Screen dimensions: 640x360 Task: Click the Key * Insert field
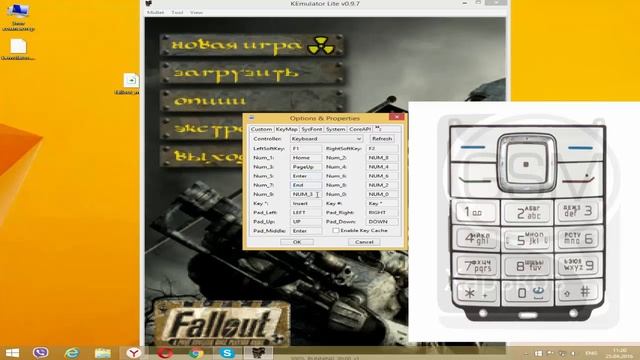click(306, 203)
